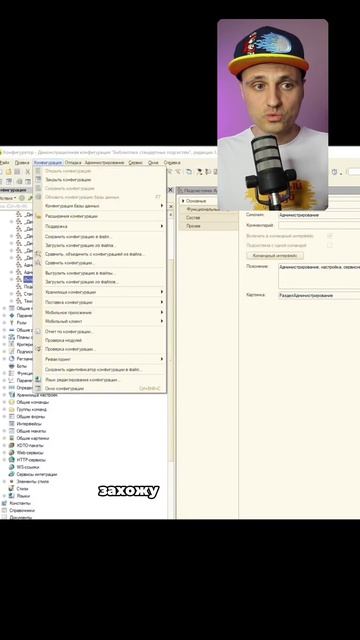Viewport: 360px width, 640px height.
Task: Select Расширения конфигурации menu item
Action: coord(100,216)
